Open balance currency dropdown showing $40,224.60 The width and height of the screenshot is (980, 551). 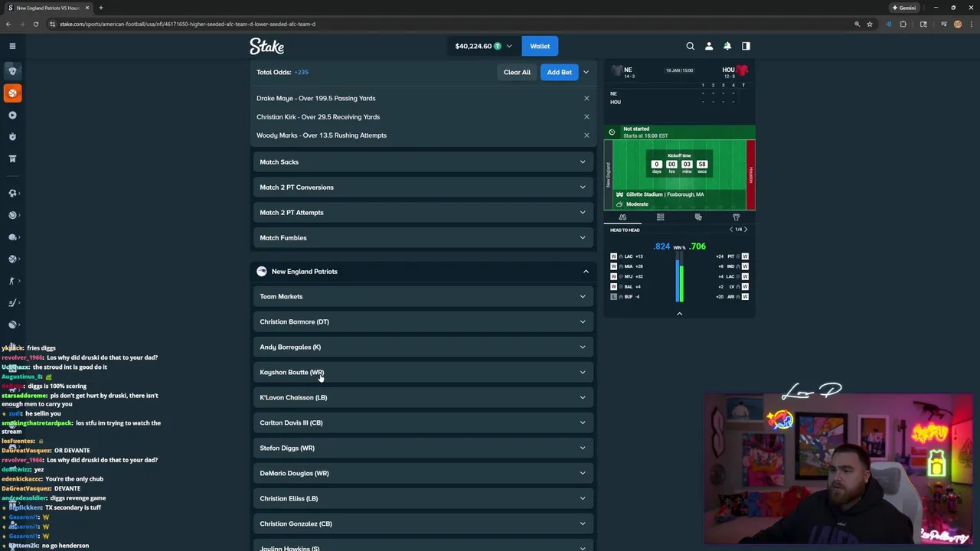click(x=483, y=46)
